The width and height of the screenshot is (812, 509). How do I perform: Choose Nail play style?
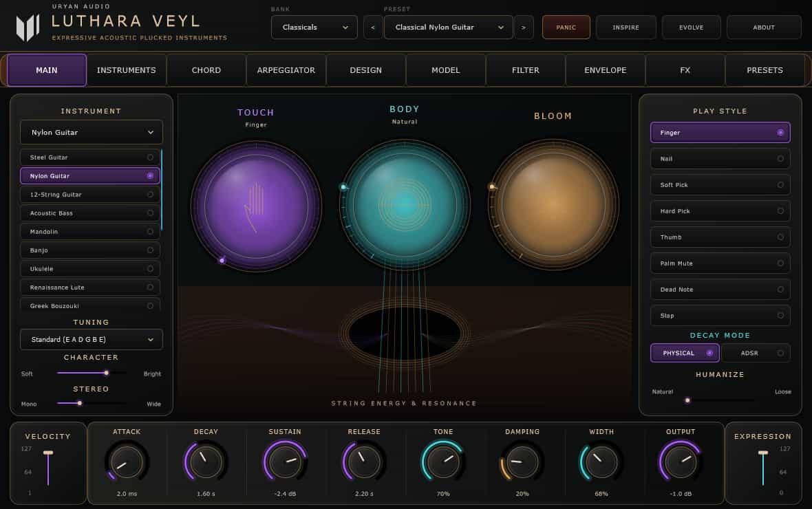coord(720,159)
